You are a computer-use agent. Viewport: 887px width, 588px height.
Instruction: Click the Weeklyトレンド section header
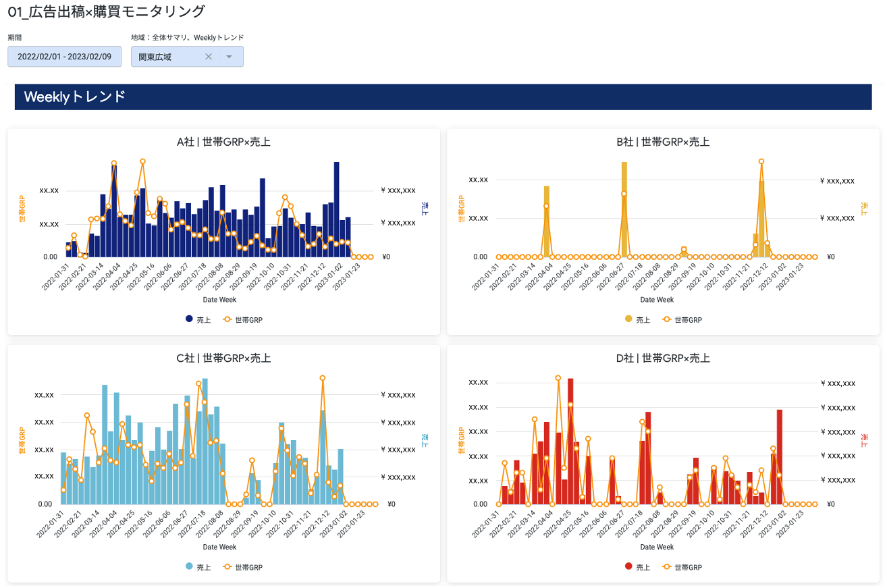click(75, 97)
